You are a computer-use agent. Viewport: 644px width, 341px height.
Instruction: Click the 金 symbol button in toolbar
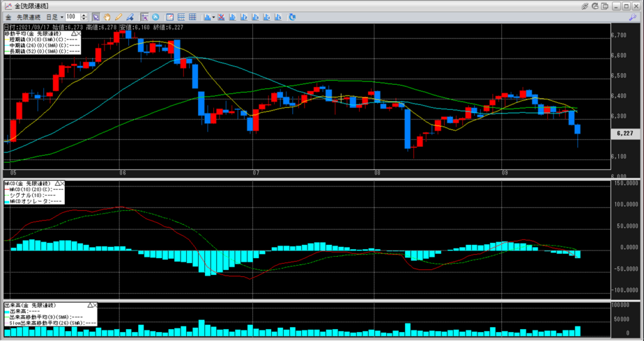(x=8, y=17)
